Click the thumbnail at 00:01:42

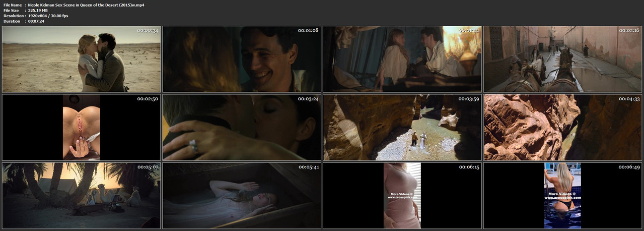[402, 59]
